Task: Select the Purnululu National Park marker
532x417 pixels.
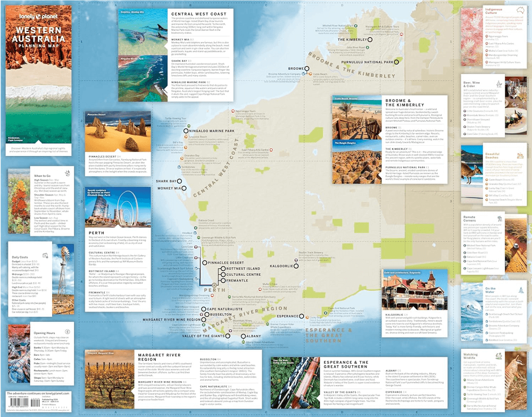Action: [396, 62]
